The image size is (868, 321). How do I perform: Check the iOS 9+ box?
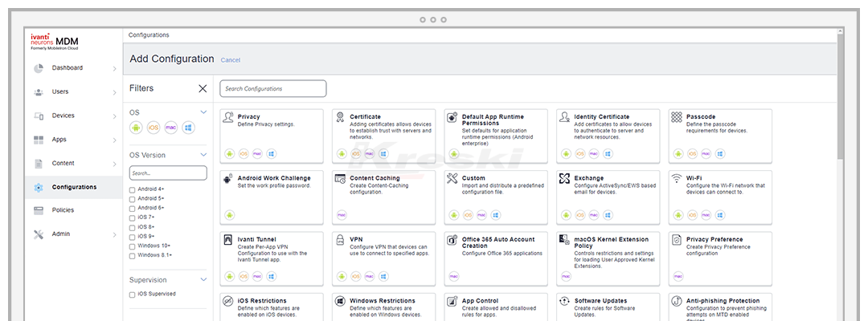coord(133,237)
